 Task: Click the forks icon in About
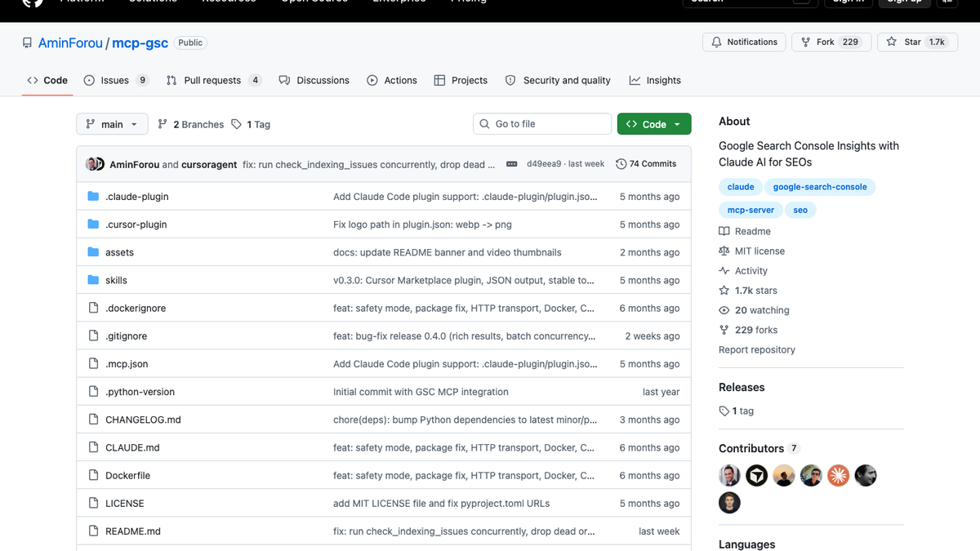click(x=724, y=330)
